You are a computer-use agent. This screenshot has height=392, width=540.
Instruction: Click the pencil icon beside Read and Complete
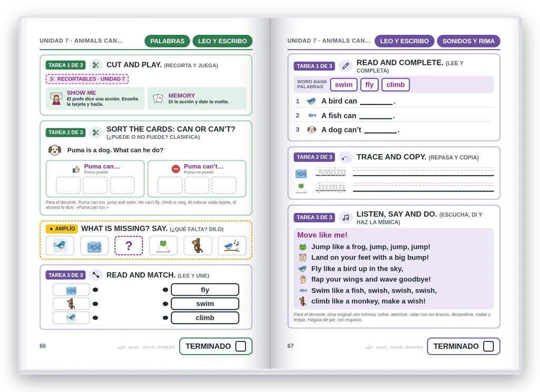345,66
